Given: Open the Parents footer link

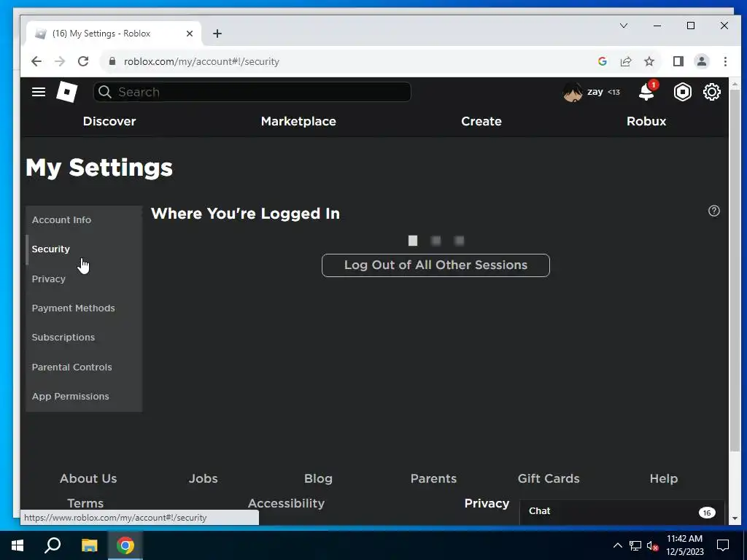Looking at the screenshot, I should coord(433,478).
